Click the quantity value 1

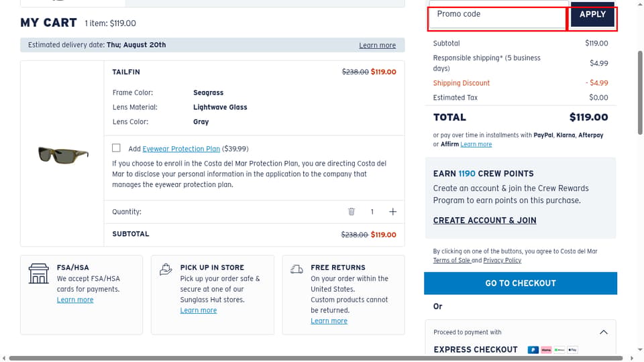pyautogui.click(x=372, y=212)
